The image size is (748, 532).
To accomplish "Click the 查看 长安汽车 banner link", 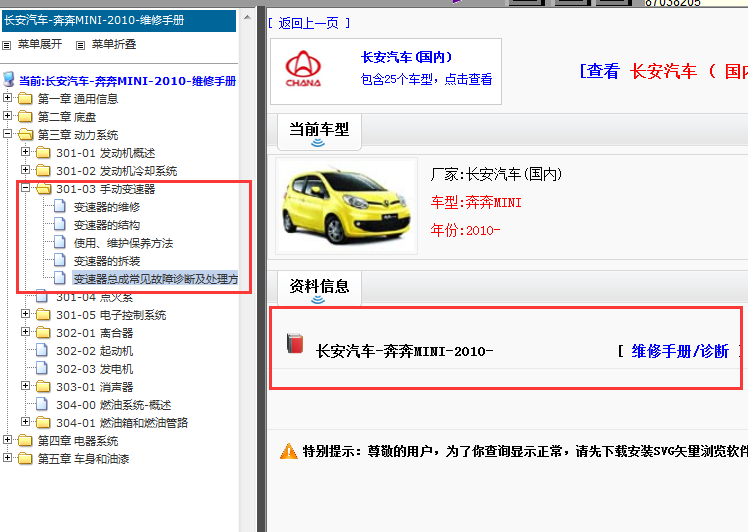I will pyautogui.click(x=663, y=71).
